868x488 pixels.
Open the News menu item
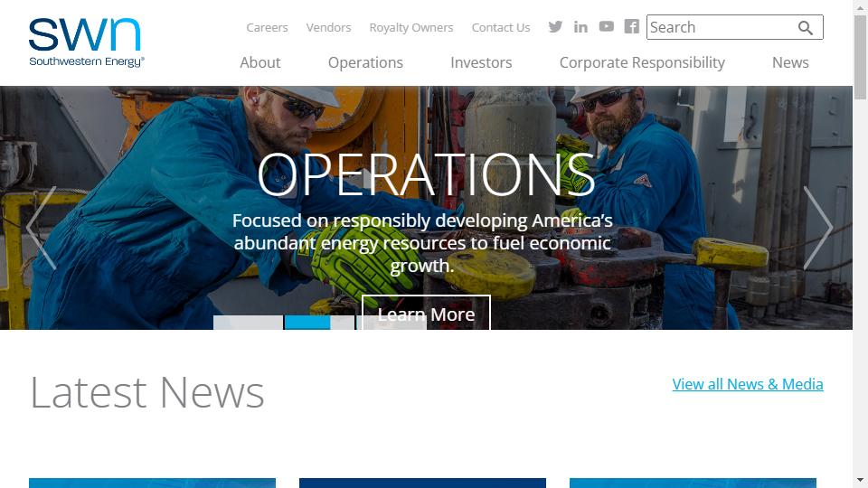(x=790, y=62)
